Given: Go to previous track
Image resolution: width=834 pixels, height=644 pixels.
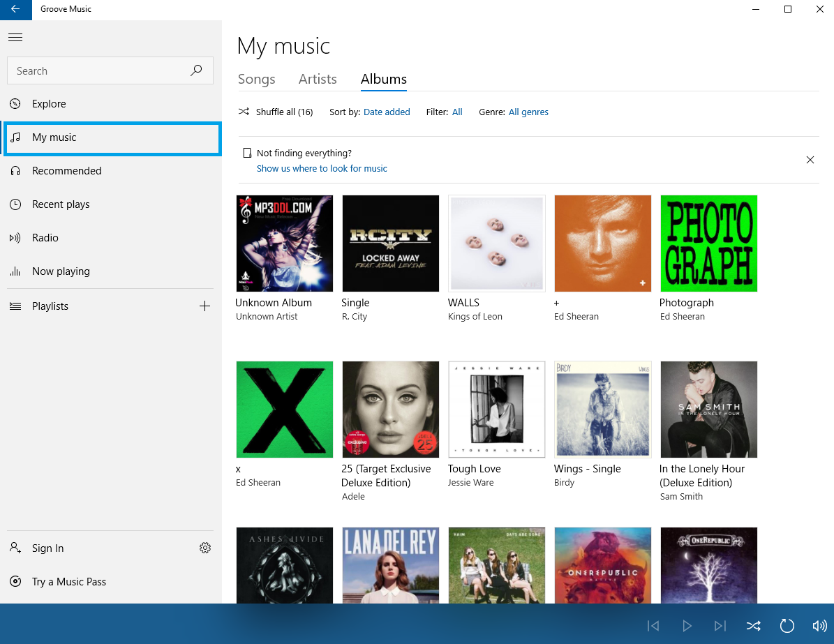Looking at the screenshot, I should [x=653, y=626].
